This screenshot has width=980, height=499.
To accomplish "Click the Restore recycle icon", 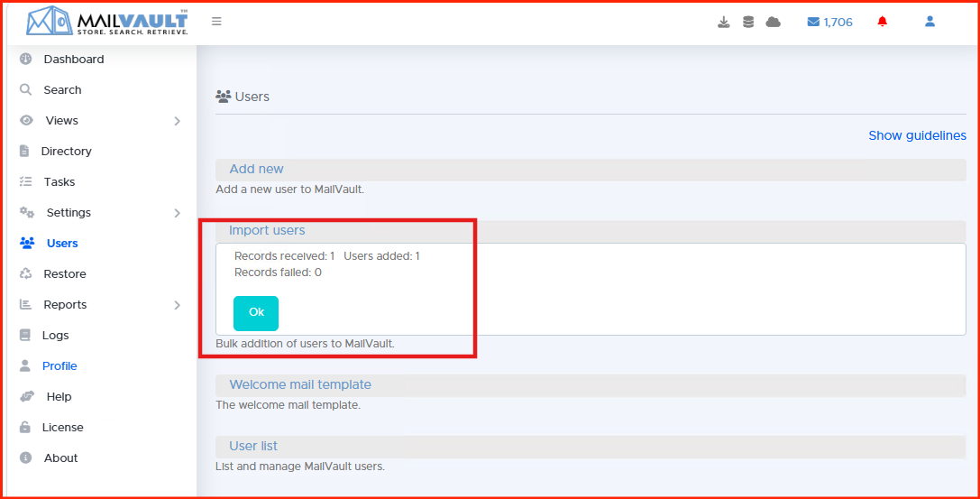I will pyautogui.click(x=25, y=273).
